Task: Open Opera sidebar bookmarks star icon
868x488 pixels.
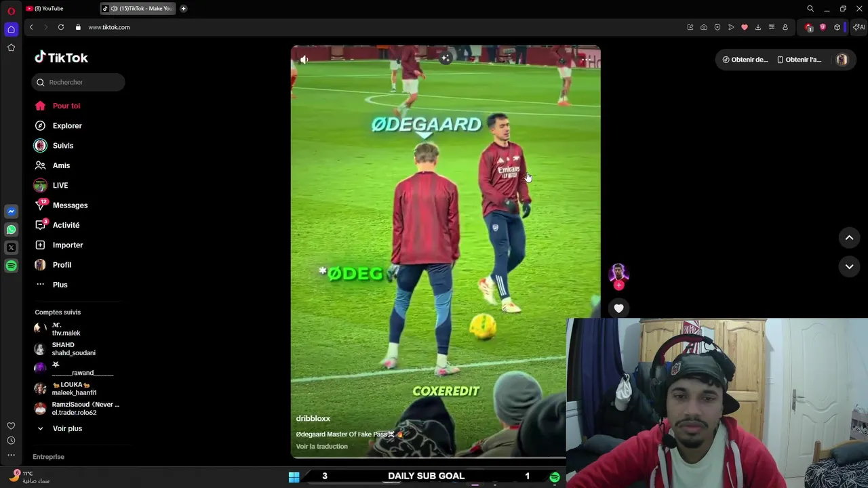Action: [x=11, y=47]
